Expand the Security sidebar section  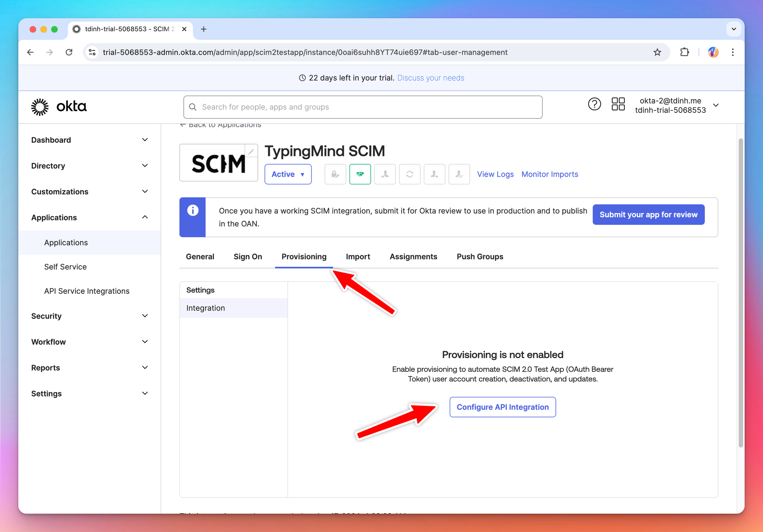click(89, 316)
